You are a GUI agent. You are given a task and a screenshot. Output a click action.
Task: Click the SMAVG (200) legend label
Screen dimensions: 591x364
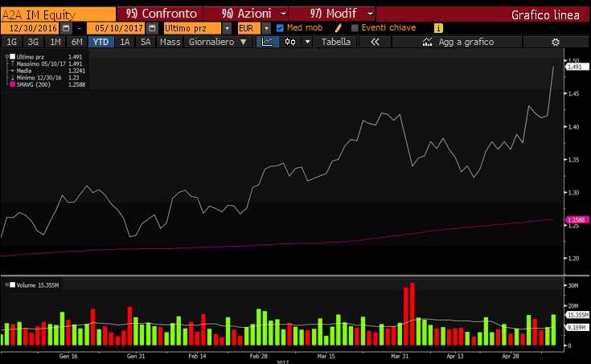click(x=34, y=84)
